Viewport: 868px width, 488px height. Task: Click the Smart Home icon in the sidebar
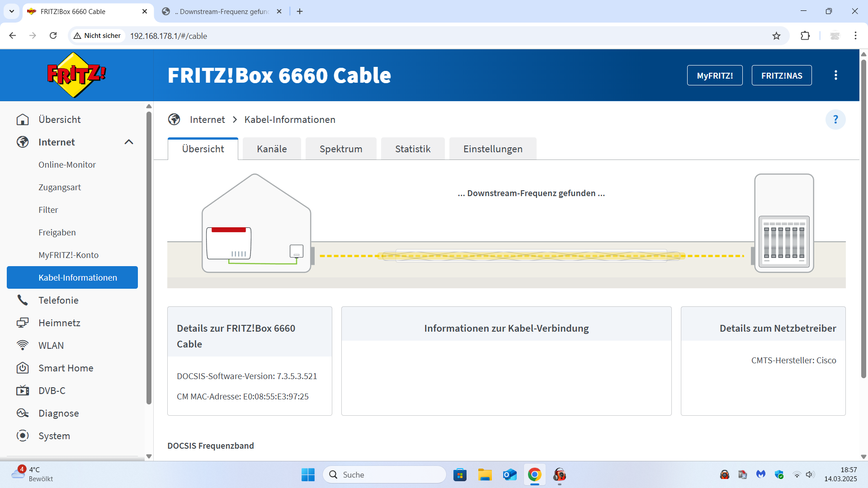click(22, 368)
